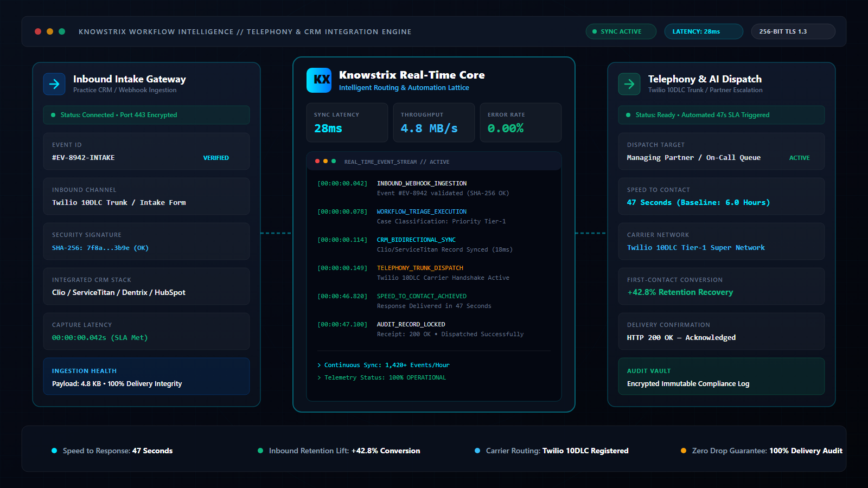Screen dimensions: 868x488
Task: Click the green dot in top header
Action: click(x=62, y=31)
